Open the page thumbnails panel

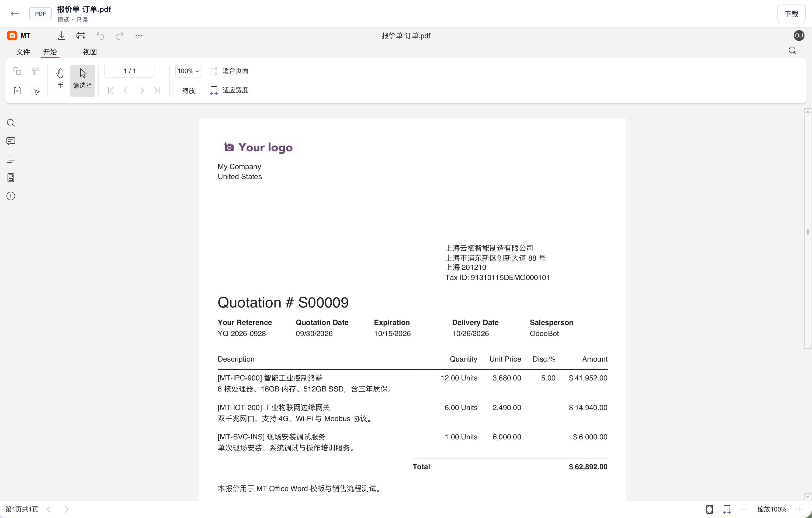11,178
